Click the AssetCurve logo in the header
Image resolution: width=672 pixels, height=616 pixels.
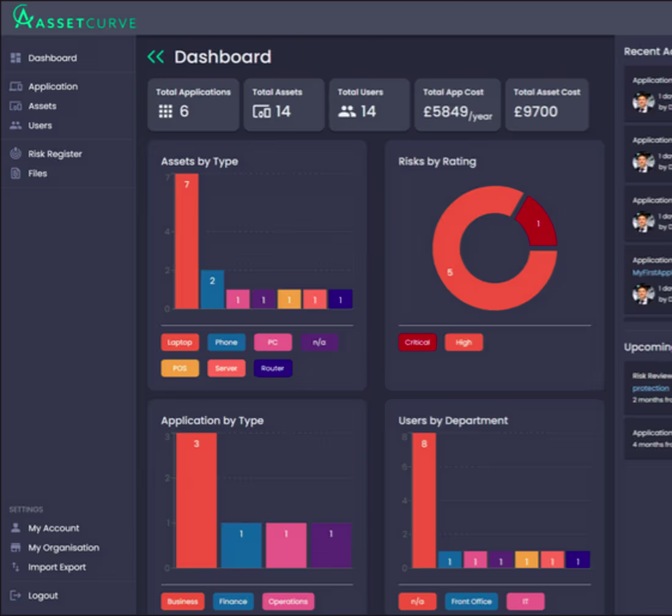coord(73,18)
